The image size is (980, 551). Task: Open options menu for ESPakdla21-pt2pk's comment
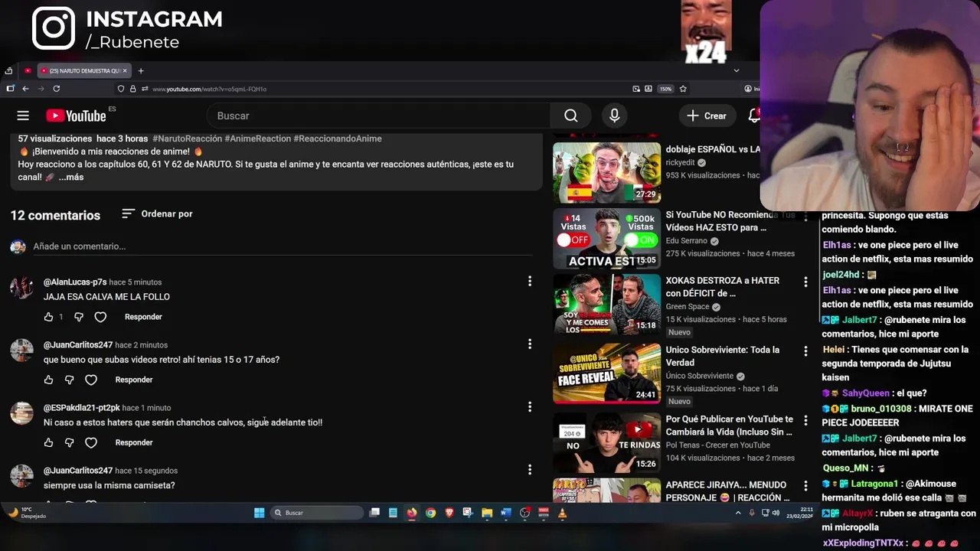pos(529,407)
